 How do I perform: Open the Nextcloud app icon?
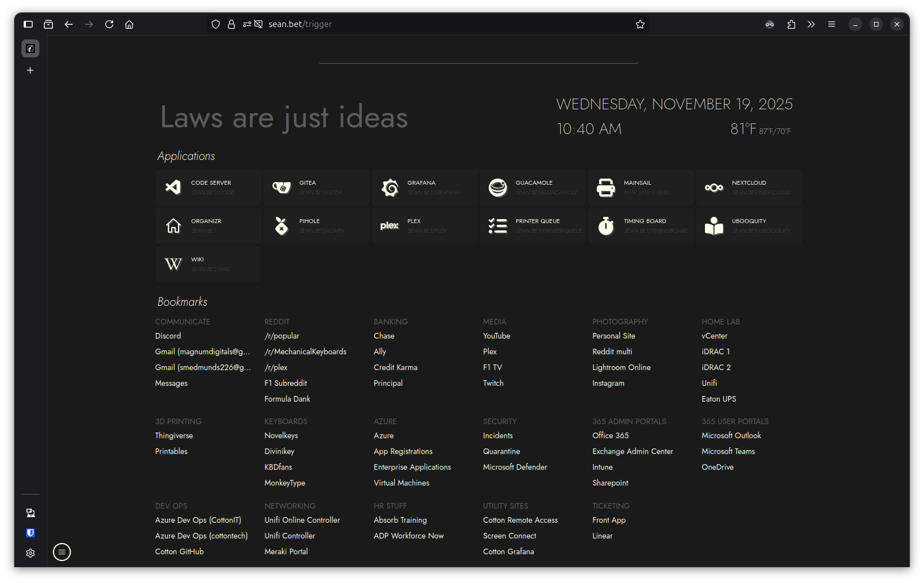pyautogui.click(x=714, y=187)
